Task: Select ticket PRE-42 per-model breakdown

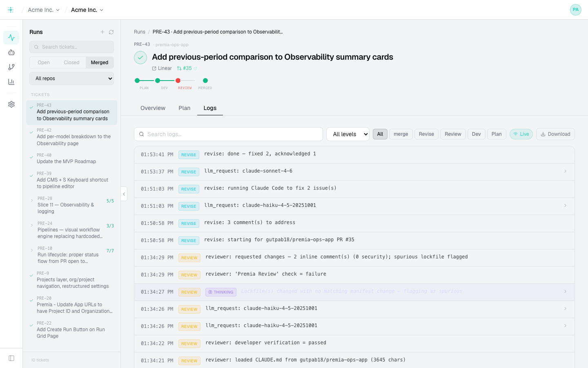Action: pyautogui.click(x=71, y=137)
